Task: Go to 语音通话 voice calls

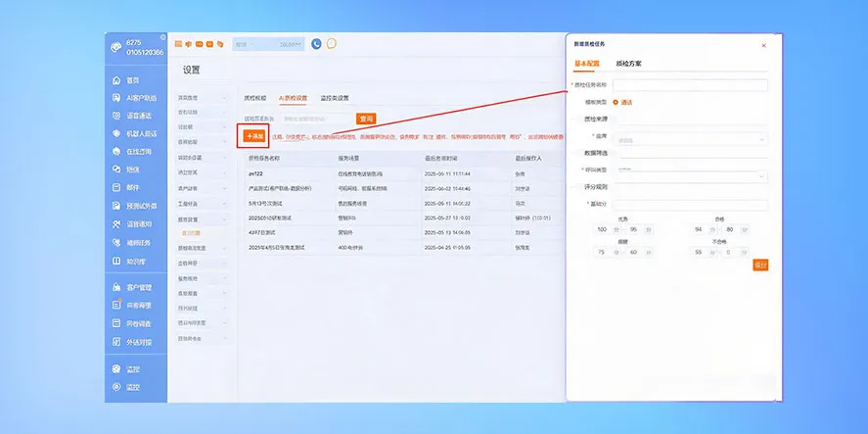Action: pyautogui.click(x=132, y=116)
